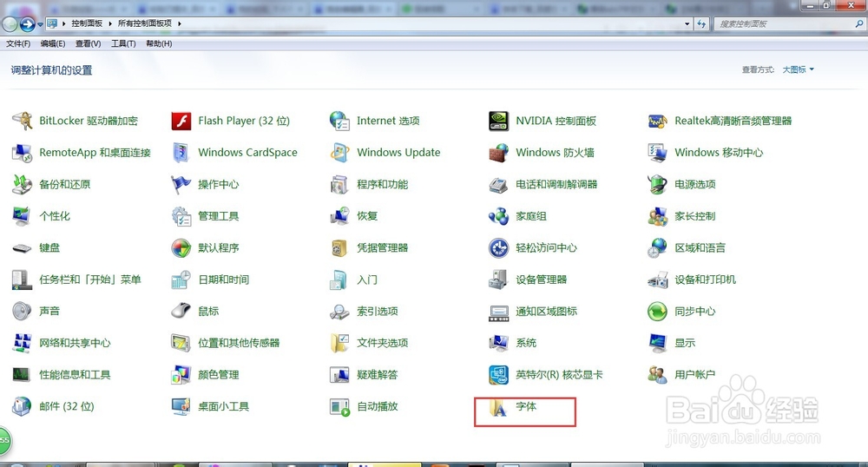868x467 pixels.
Task: Click the address bar refresh button
Action: [701, 23]
